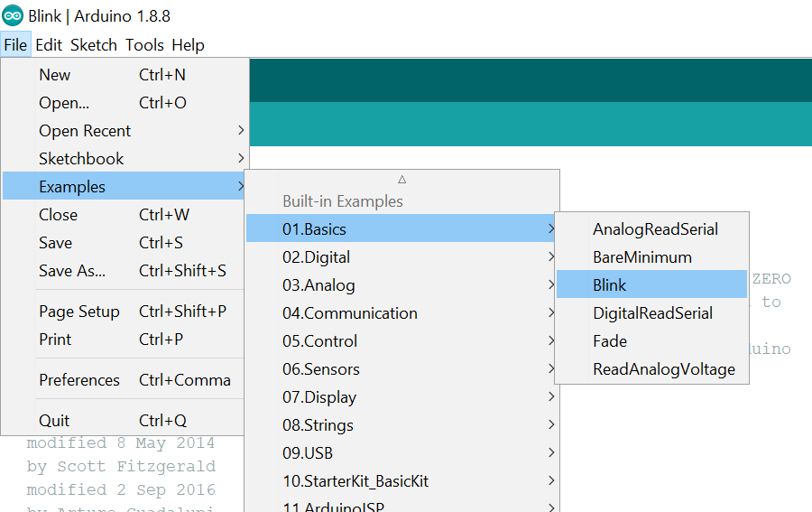
Task: Expand Open Recent submenu
Action: point(85,131)
